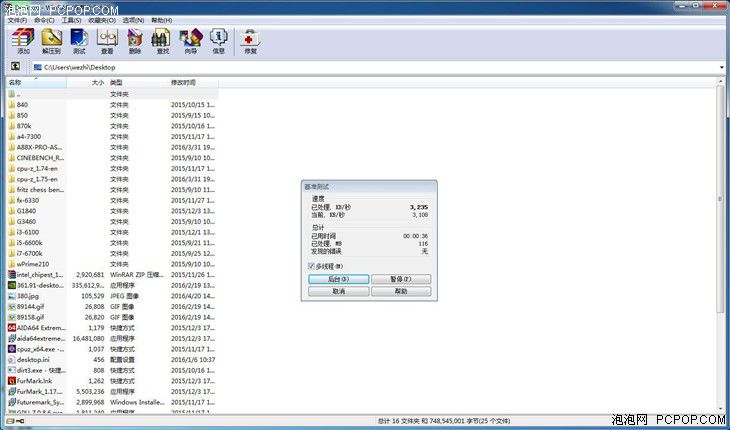The height and width of the screenshot is (430, 730).
Task: Open the 选项(N) menu
Action: point(133,20)
